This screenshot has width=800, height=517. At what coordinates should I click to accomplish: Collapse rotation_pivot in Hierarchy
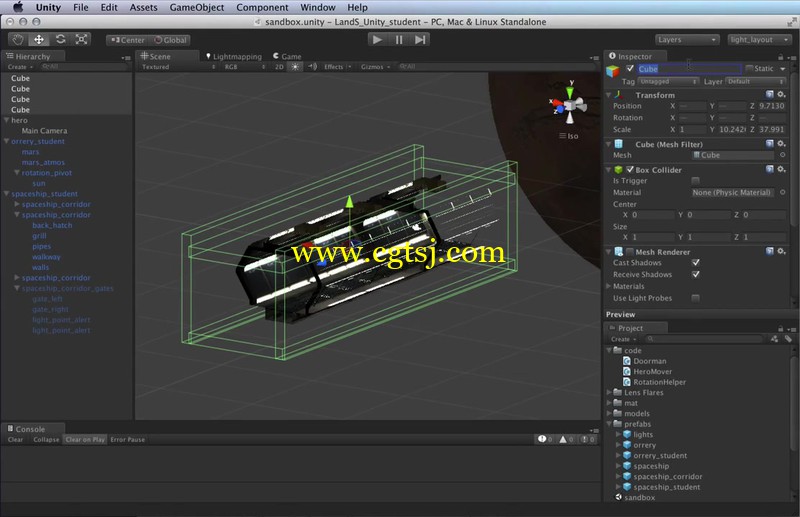pyautogui.click(x=17, y=173)
